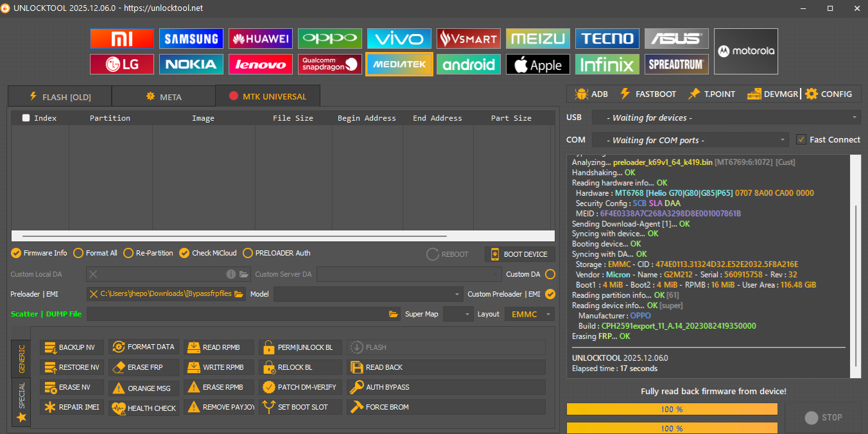868x434 pixels.
Task: Toggle the Check MiCloud option
Action: [x=184, y=253]
